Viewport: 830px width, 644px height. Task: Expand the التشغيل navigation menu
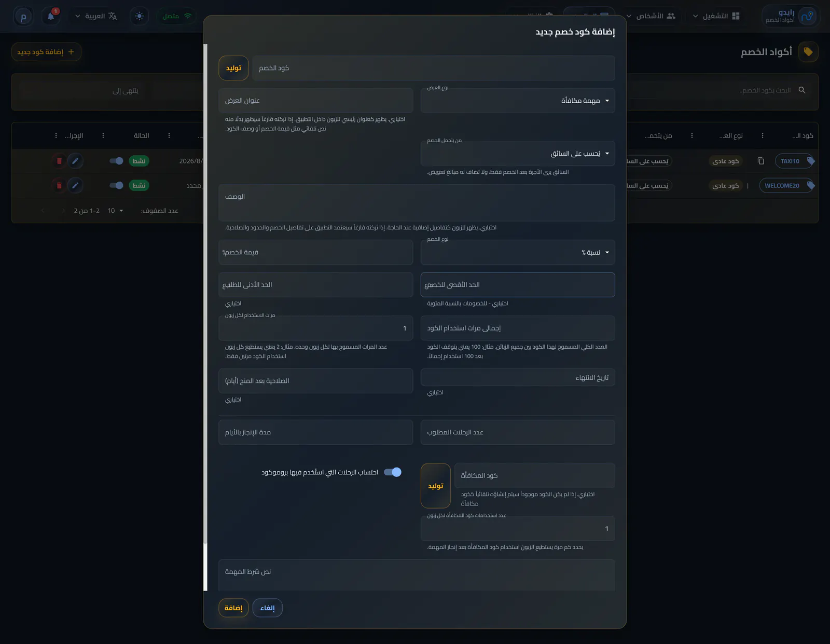tap(716, 16)
